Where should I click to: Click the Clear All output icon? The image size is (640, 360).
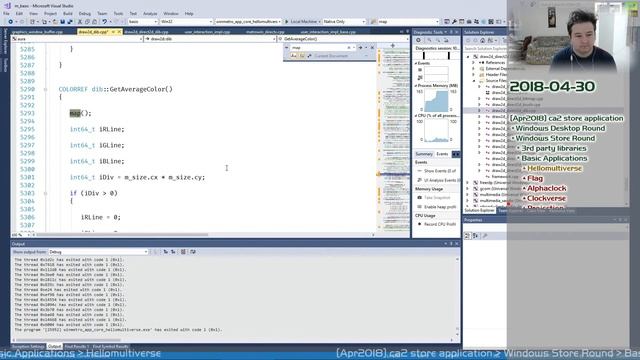click(183, 252)
